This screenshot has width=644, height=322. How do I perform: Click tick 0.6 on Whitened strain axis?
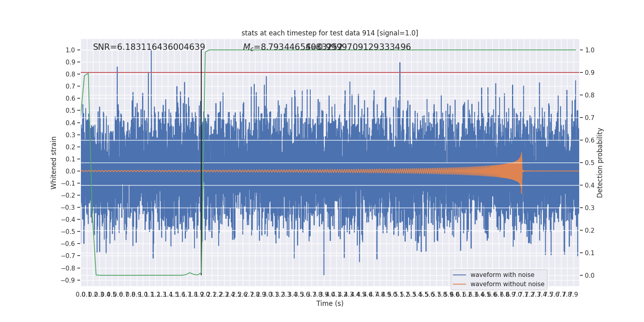point(70,99)
